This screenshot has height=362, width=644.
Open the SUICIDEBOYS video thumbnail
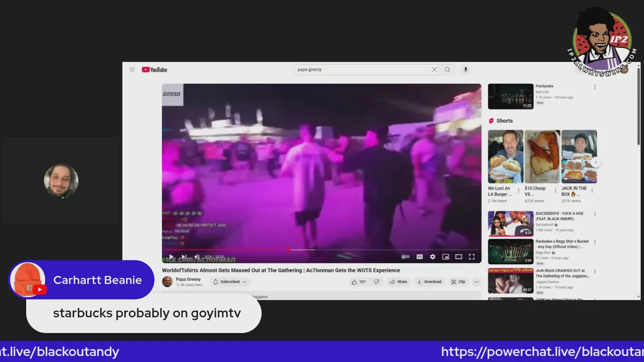[x=511, y=224]
